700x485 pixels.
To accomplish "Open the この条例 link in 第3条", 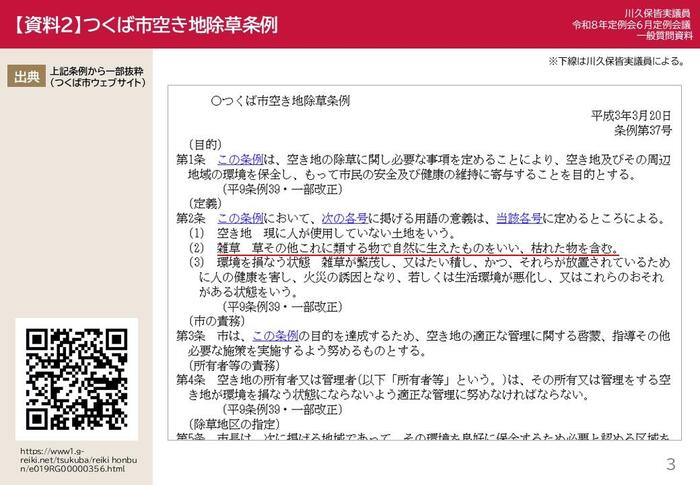I will (x=275, y=336).
